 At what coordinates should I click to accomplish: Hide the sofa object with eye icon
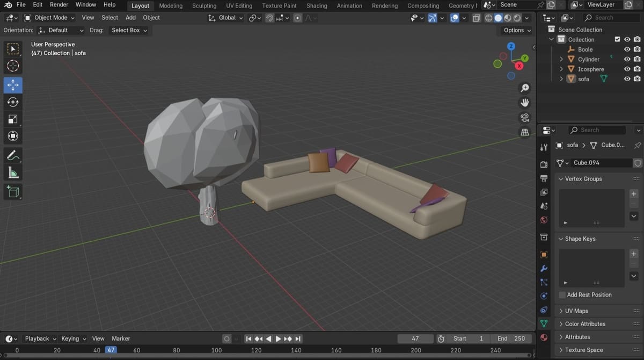[x=627, y=79]
